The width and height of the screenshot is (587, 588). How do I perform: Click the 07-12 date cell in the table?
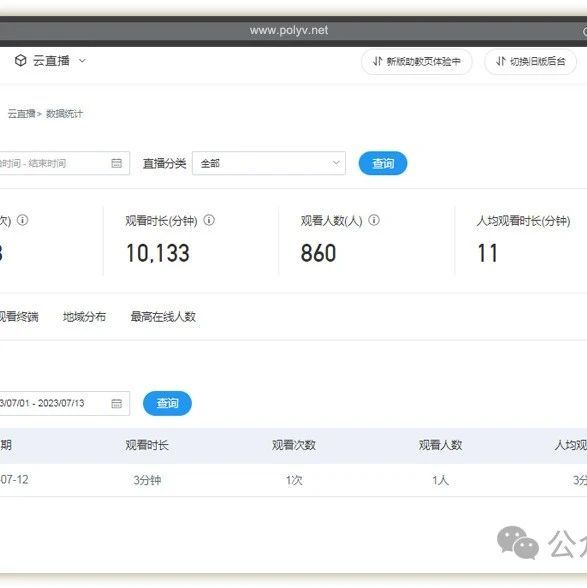[x=14, y=480]
